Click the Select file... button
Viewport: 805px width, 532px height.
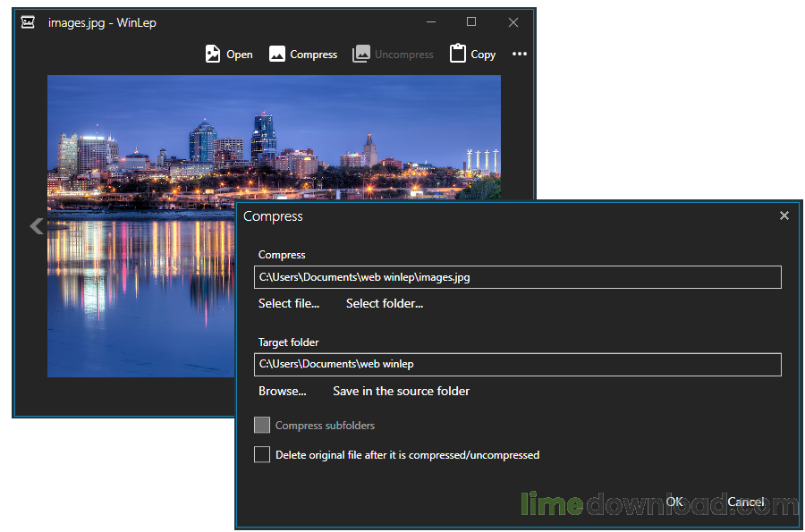(x=288, y=304)
